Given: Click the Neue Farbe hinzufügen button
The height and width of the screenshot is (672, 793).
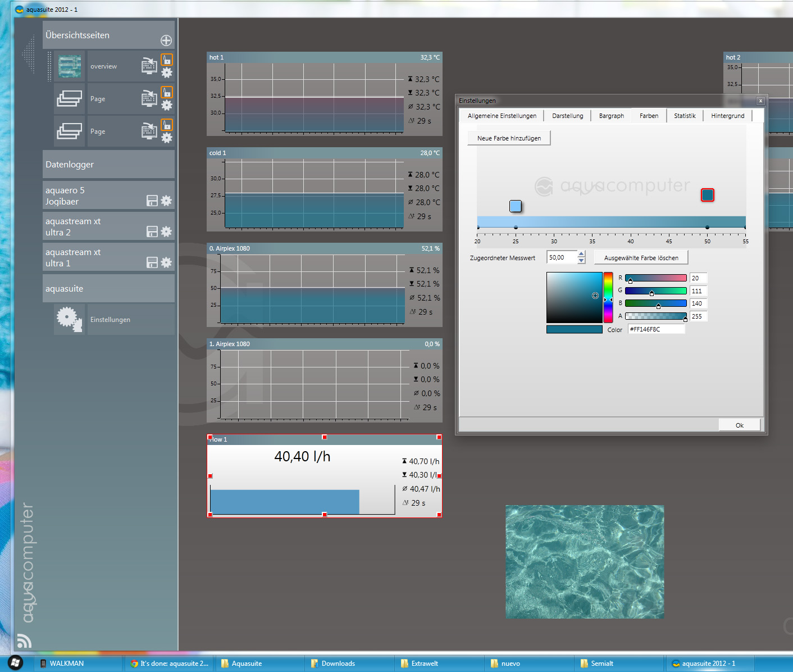Looking at the screenshot, I should pos(509,138).
